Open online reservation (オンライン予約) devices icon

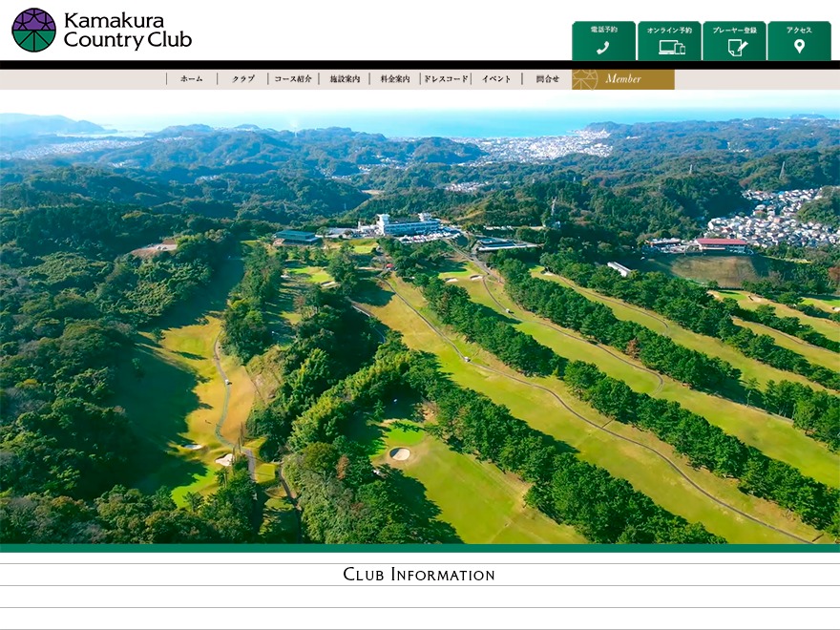[672, 48]
